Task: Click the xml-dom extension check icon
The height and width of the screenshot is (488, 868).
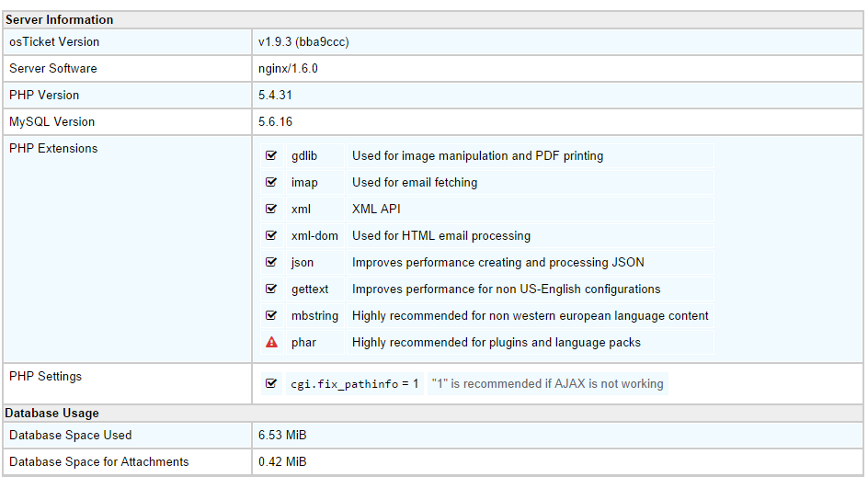Action: pyautogui.click(x=271, y=236)
